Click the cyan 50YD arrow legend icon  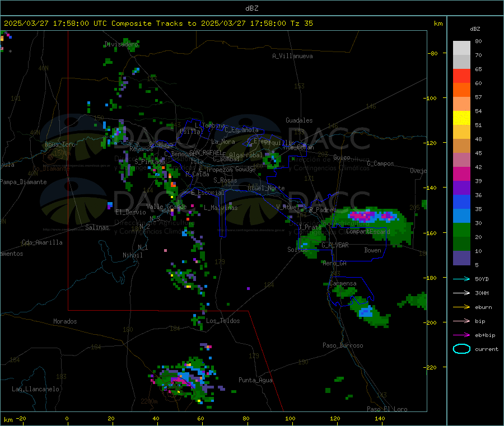tap(461, 279)
